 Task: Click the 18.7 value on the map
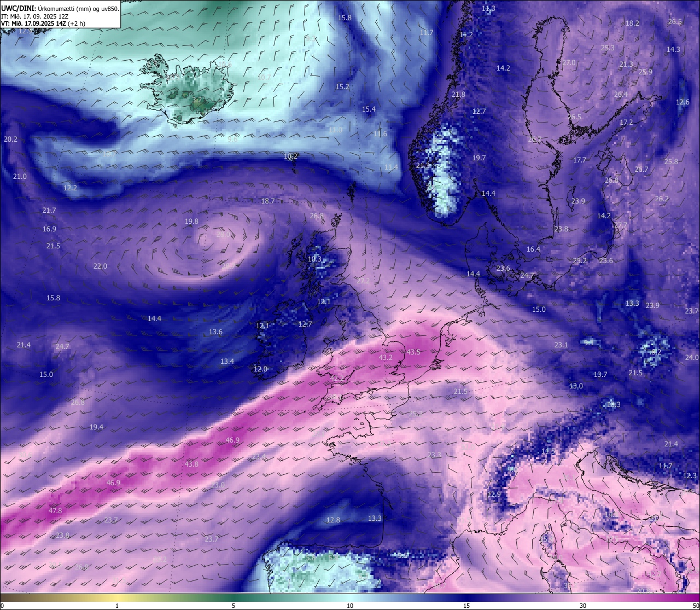[268, 201]
